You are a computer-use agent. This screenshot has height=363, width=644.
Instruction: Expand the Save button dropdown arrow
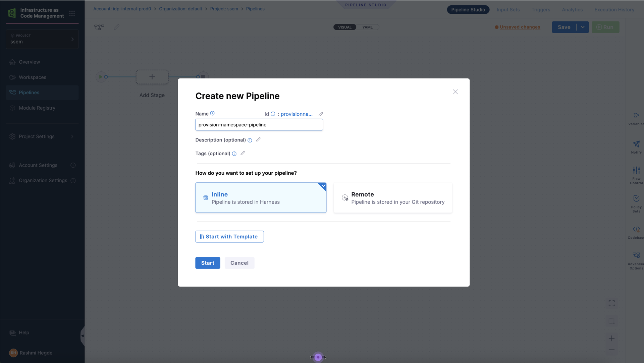click(583, 27)
